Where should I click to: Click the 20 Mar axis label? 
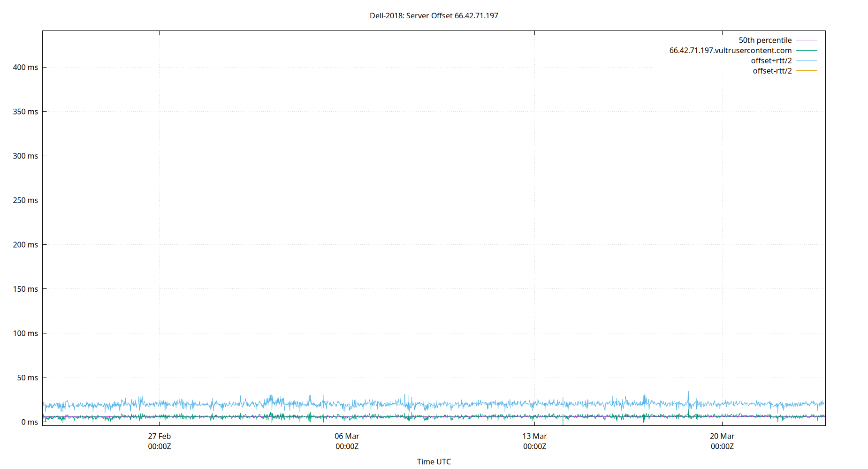(723, 436)
